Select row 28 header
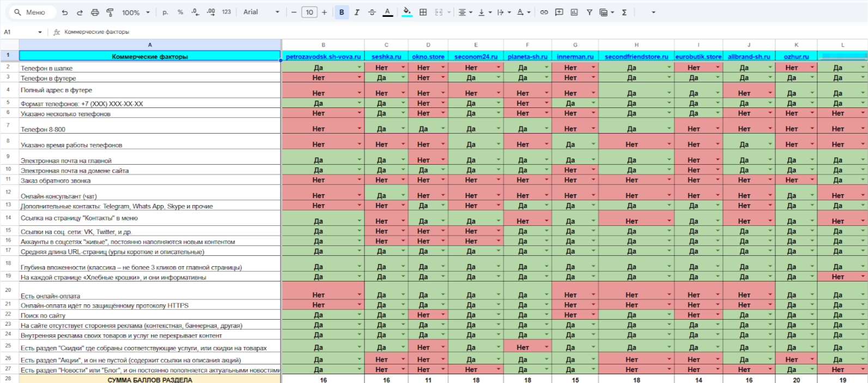The width and height of the screenshot is (868, 383). click(x=8, y=379)
